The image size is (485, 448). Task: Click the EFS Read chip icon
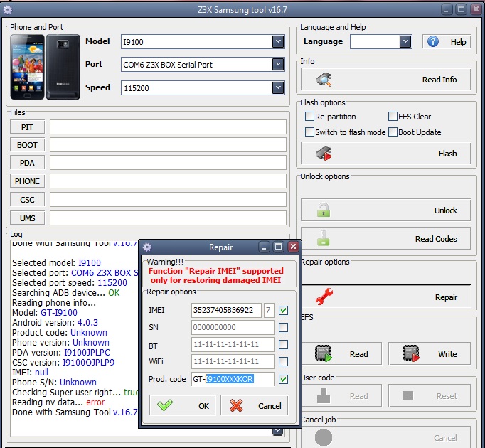click(x=324, y=353)
